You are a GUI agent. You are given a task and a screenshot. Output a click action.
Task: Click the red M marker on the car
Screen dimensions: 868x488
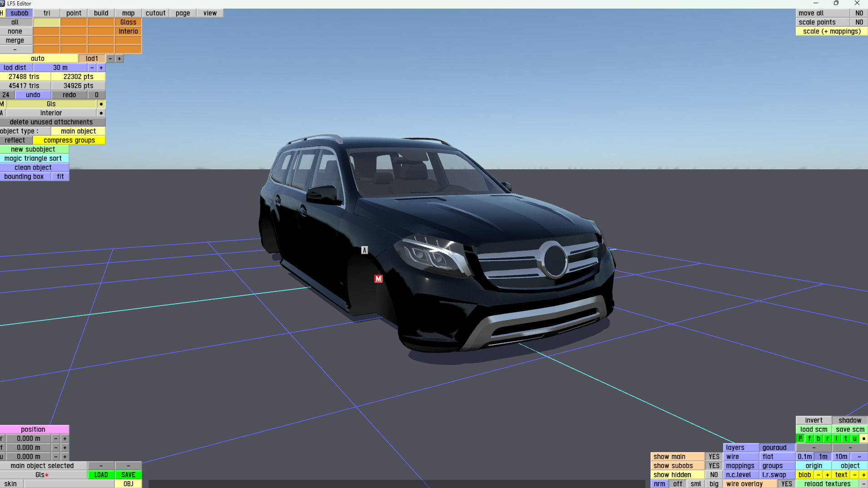[x=379, y=279]
